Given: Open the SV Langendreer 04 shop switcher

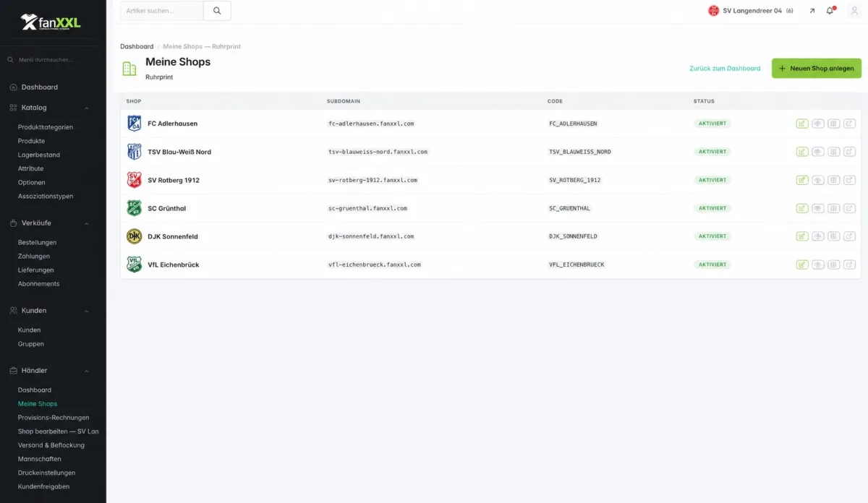Looking at the screenshot, I should click(x=751, y=11).
